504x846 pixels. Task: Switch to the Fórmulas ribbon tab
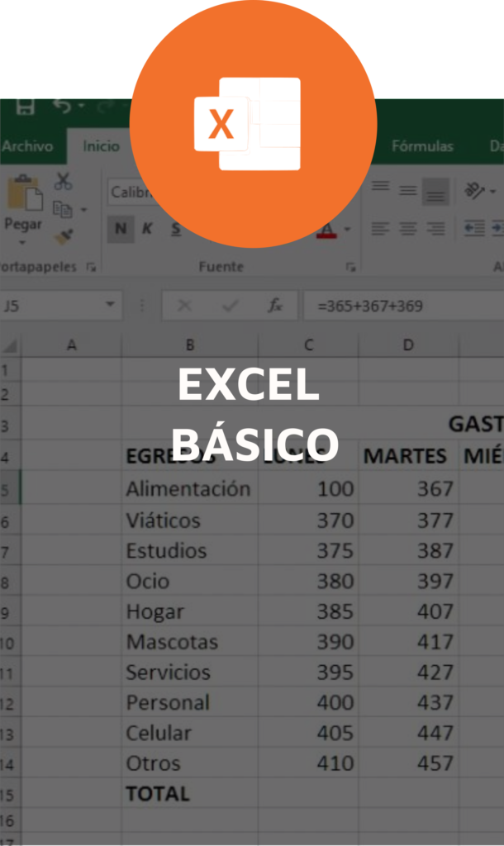pyautogui.click(x=422, y=146)
